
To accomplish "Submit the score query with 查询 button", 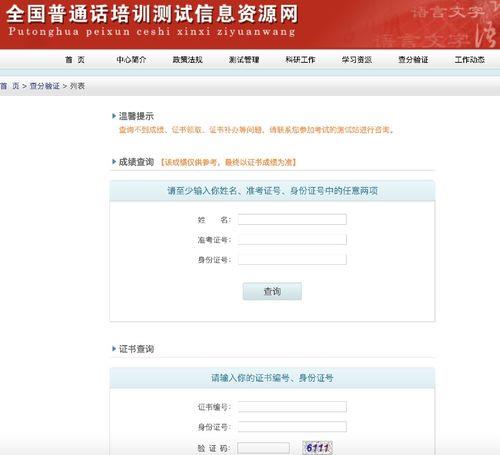I will [x=272, y=291].
